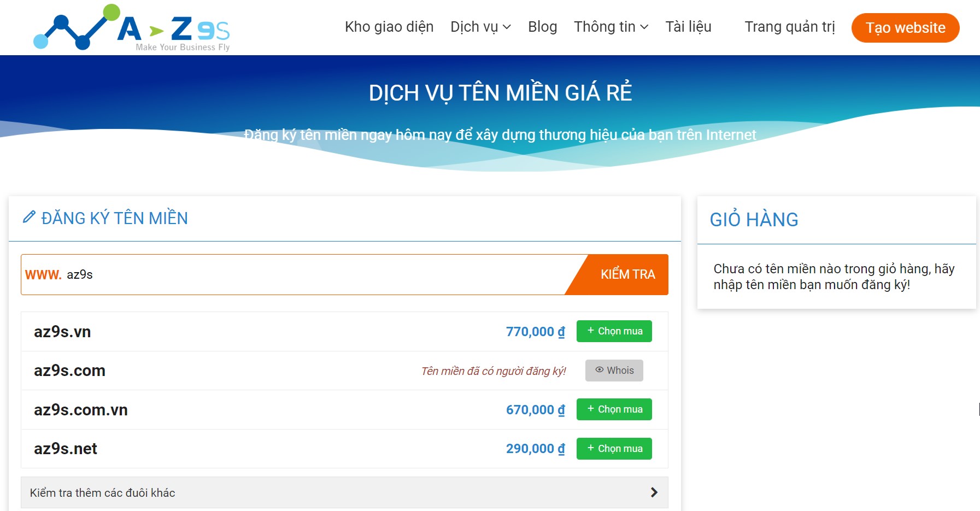Screen dimensions: 980x511
Task: Open Trang quản trị link
Action: tap(789, 26)
